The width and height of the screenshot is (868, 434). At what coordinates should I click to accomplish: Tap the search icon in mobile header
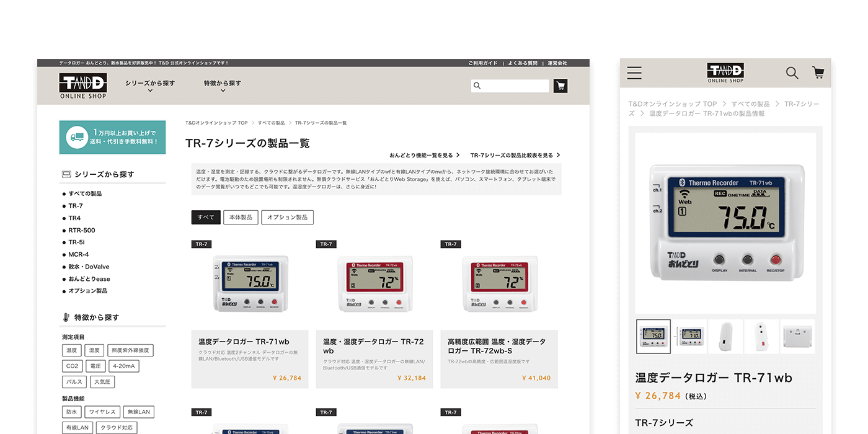click(792, 73)
